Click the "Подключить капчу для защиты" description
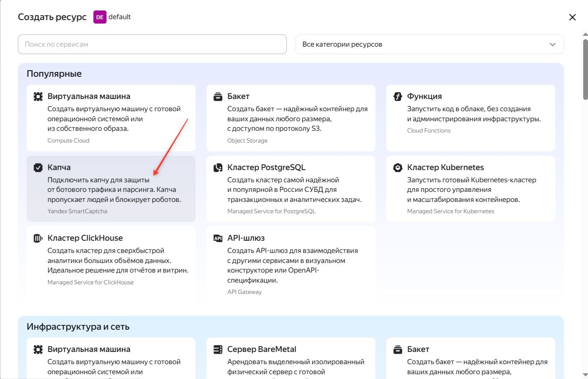This screenshot has height=379, width=588. point(114,190)
